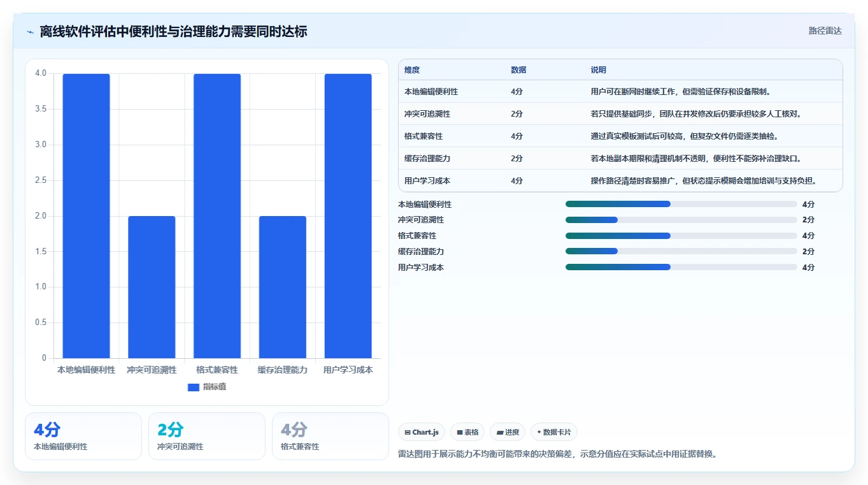868x485 pixels.
Task: Click the 格式兼容性 bar in the chart
Action: tap(217, 216)
